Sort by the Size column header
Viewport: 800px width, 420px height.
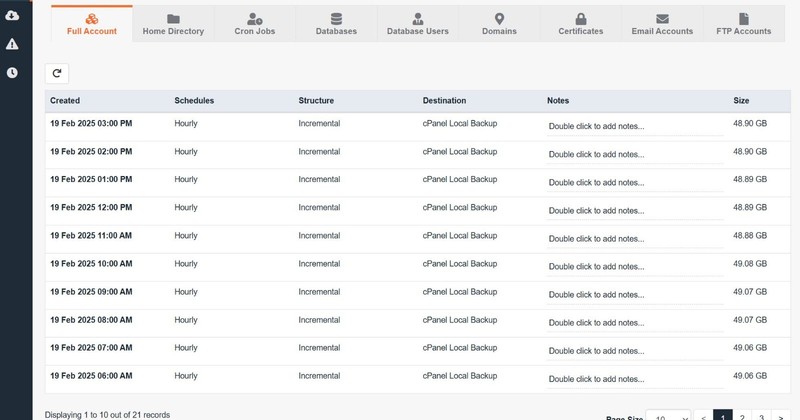(741, 101)
